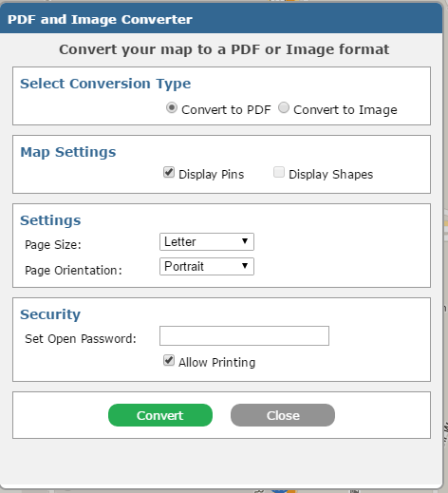Click the Set Open Password input field
This screenshot has width=448, height=493.
coord(244,336)
